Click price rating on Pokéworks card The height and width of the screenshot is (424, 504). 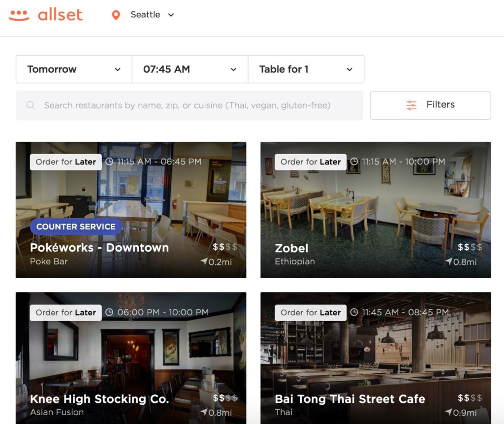pos(224,247)
